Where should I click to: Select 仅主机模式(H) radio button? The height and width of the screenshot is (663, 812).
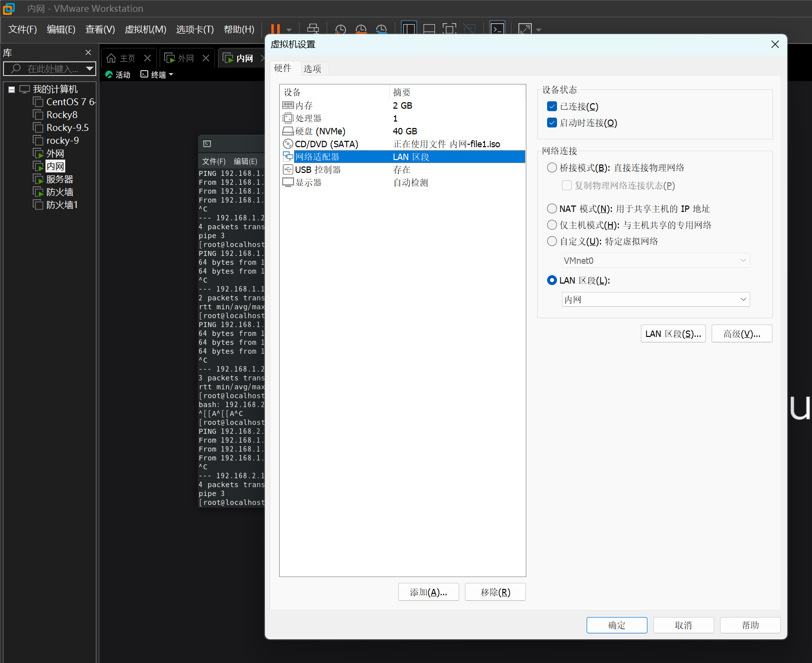tap(552, 225)
